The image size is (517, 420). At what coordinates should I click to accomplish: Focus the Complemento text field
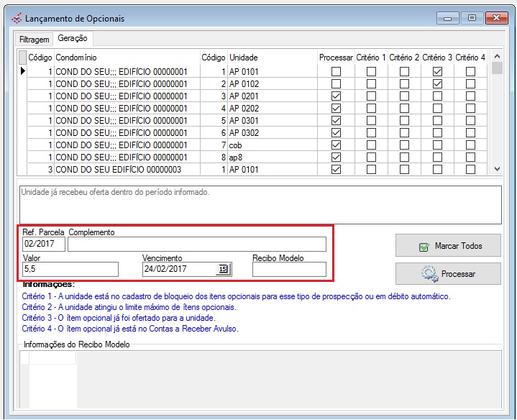click(x=196, y=245)
